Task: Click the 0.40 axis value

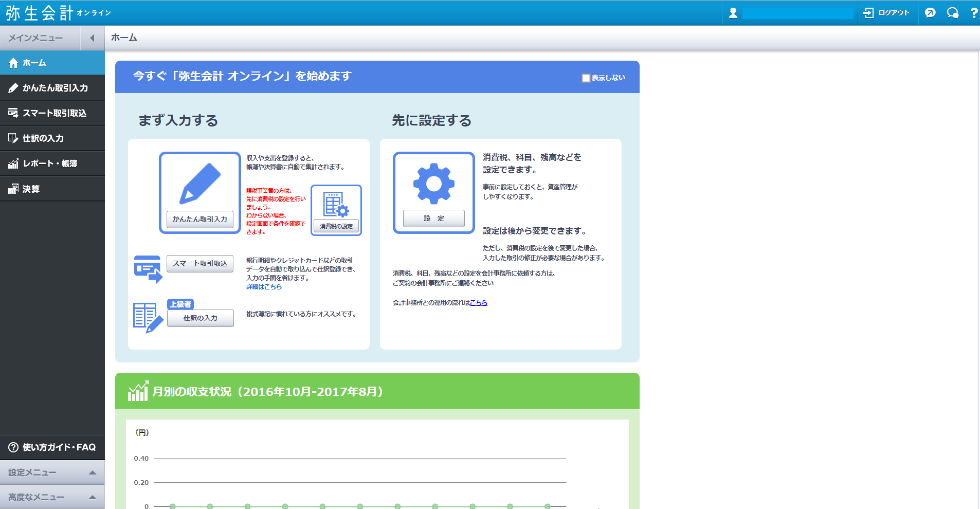Action: pyautogui.click(x=141, y=459)
